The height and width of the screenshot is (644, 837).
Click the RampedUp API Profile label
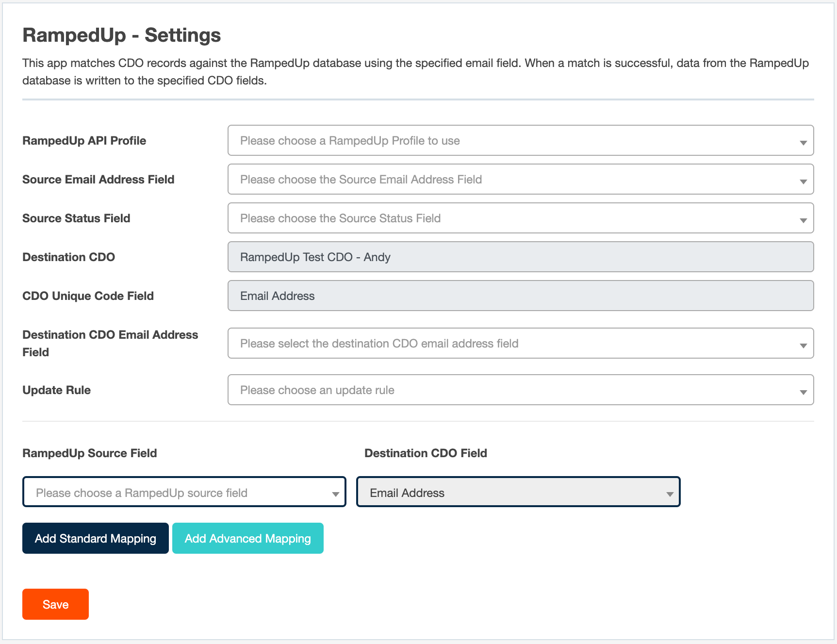[x=84, y=141]
